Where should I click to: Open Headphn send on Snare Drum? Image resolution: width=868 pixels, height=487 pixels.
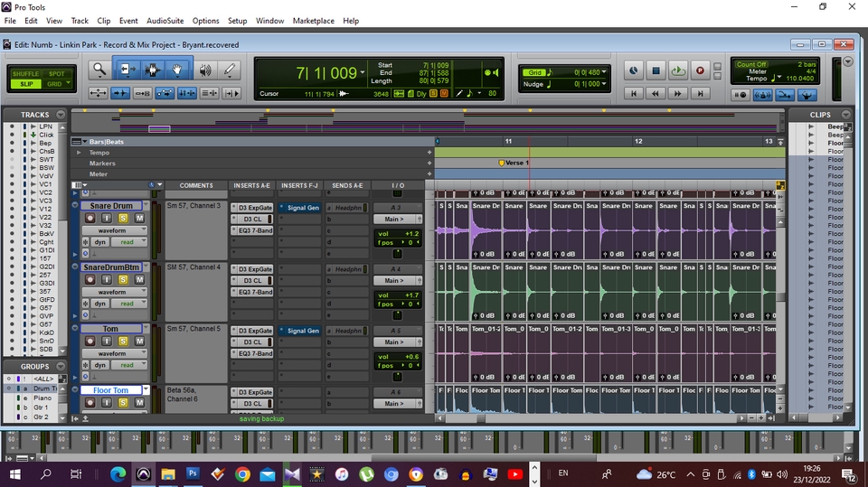(x=347, y=208)
